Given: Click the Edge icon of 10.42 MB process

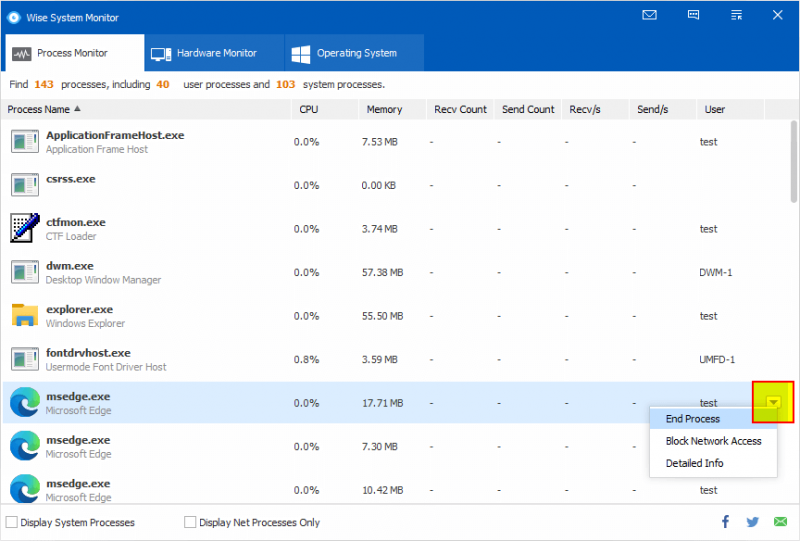Looking at the screenshot, I should tap(24, 488).
